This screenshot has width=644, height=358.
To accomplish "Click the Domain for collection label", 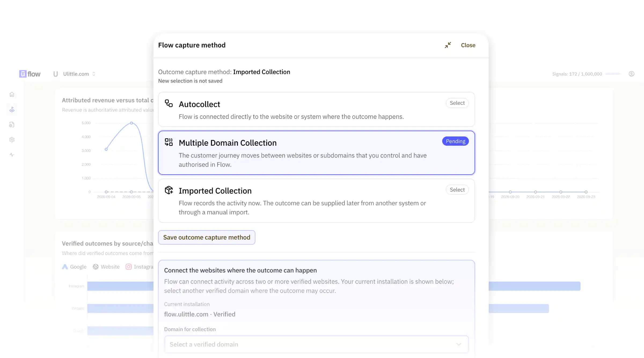I will (x=190, y=329).
